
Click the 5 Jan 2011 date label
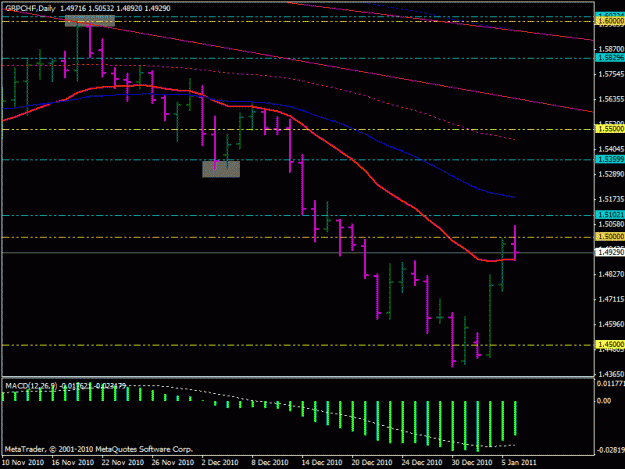coord(519,463)
